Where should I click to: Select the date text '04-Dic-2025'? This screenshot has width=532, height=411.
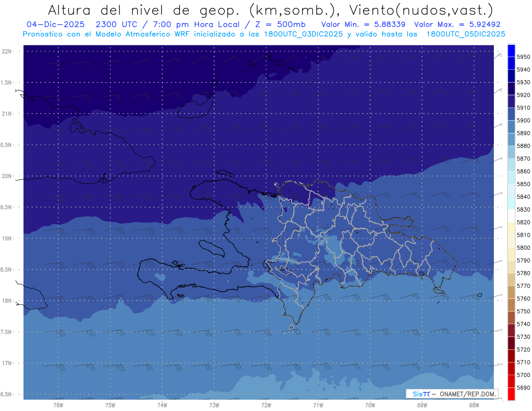(55, 24)
